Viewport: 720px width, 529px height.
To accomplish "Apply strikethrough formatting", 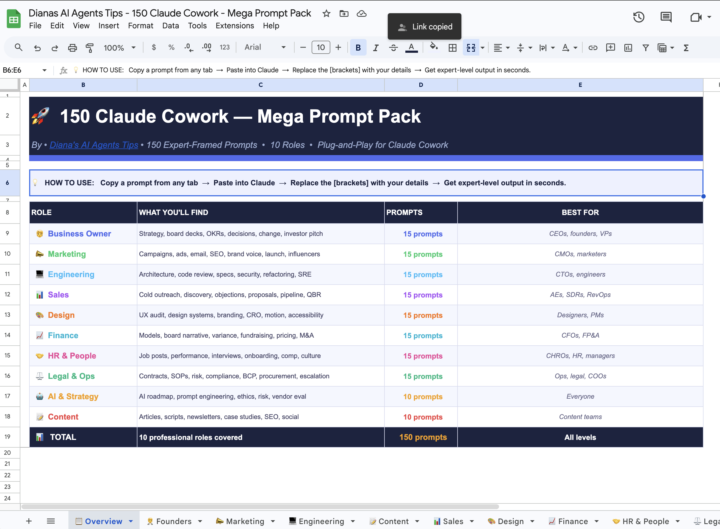I will [x=393, y=48].
